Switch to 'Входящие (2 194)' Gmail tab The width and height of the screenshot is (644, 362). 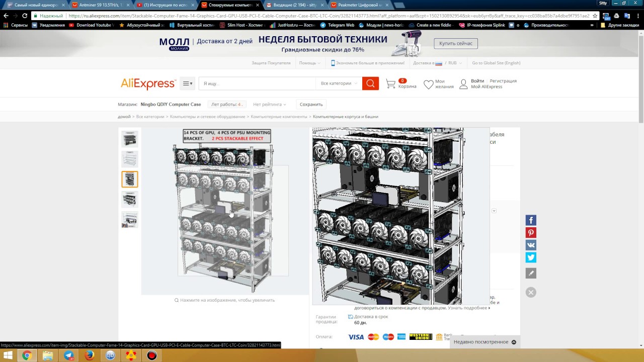click(x=295, y=5)
